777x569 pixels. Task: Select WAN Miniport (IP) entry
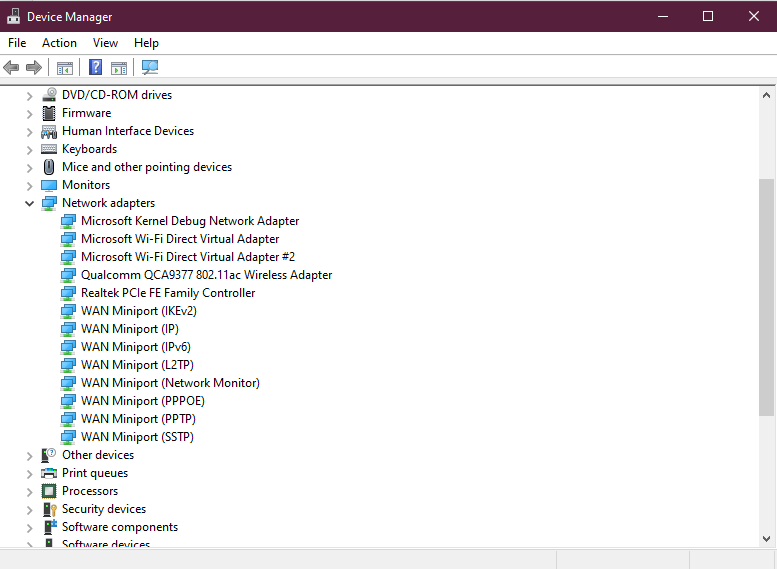[130, 329]
